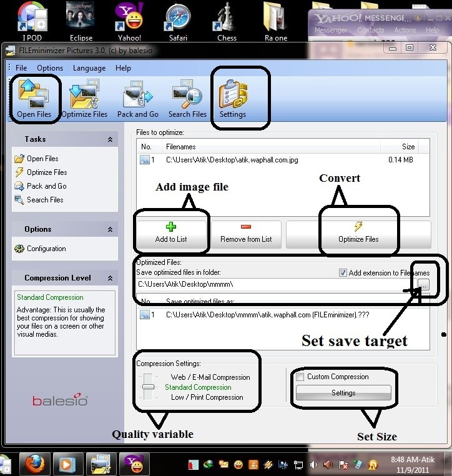Open Pack and Go from toolbar
The width and height of the screenshot is (452, 476).
click(x=137, y=99)
